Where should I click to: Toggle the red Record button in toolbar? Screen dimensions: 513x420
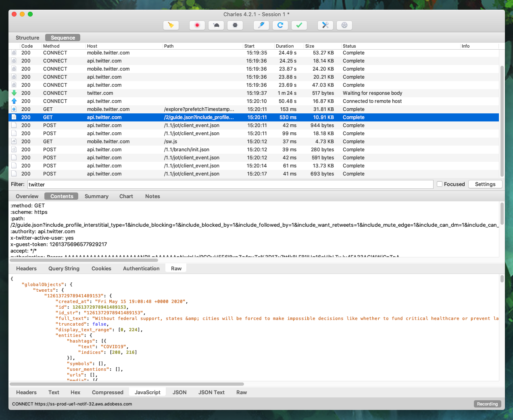(197, 25)
